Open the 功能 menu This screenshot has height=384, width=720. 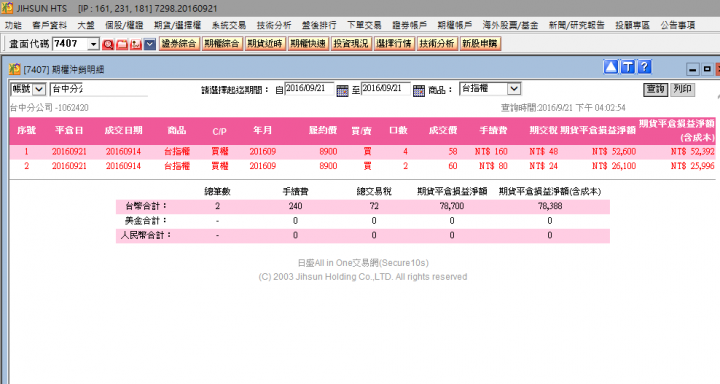click(x=13, y=25)
